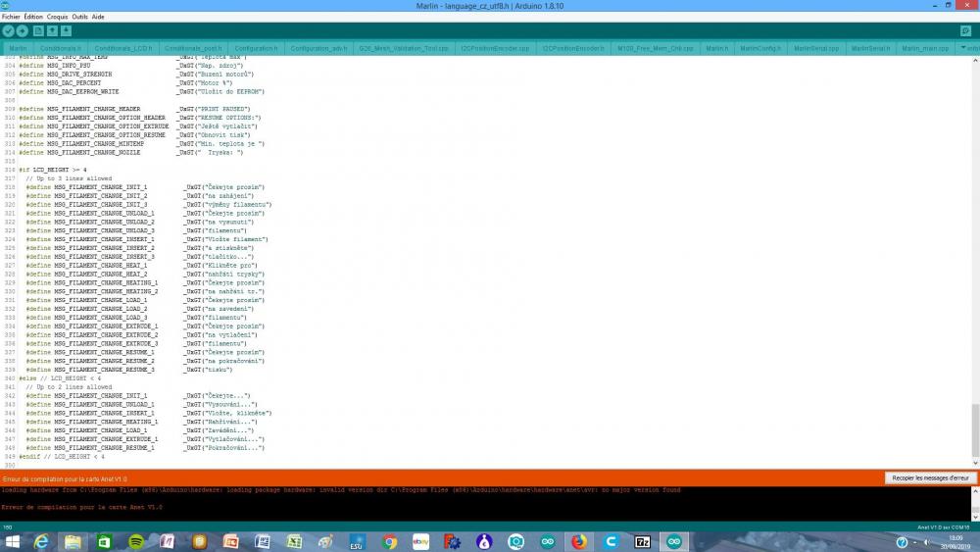Switch to the Conditionals_LCD.h tab

pos(123,48)
